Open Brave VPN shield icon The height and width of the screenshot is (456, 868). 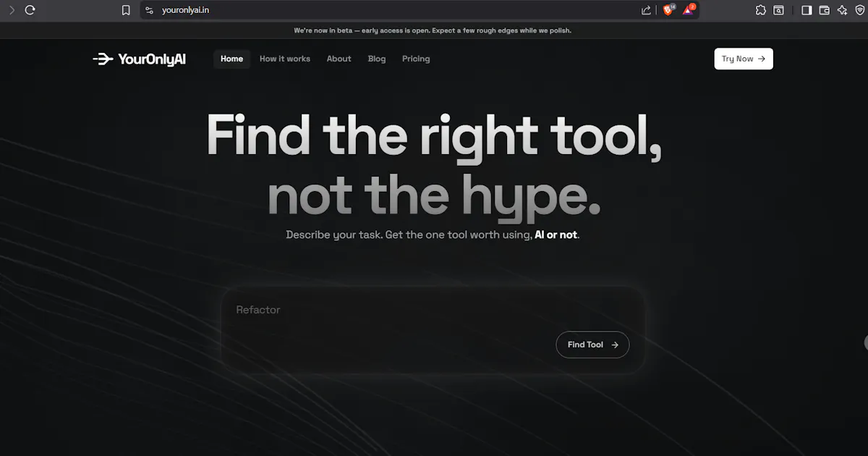859,10
